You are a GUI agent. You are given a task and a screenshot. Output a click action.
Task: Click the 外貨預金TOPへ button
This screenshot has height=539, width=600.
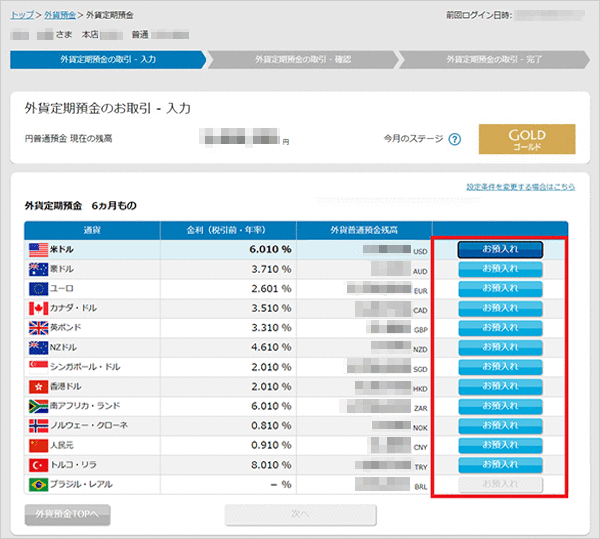(68, 515)
